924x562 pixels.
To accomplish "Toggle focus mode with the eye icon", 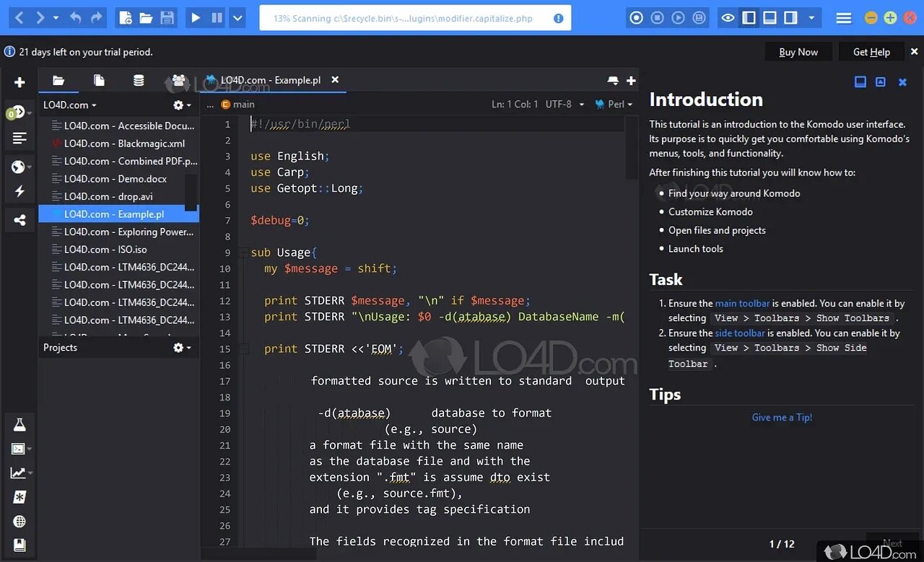I will coord(728,18).
